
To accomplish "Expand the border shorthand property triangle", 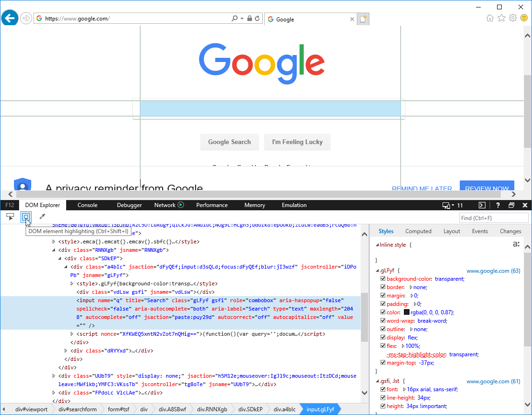I will coord(410,287).
